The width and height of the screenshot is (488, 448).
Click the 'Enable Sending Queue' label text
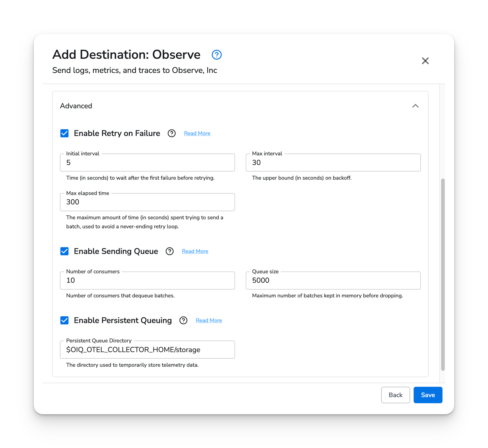(x=116, y=251)
